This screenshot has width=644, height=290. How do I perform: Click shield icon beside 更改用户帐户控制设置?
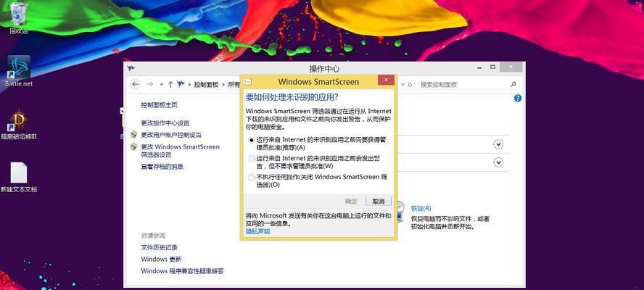pyautogui.click(x=133, y=134)
